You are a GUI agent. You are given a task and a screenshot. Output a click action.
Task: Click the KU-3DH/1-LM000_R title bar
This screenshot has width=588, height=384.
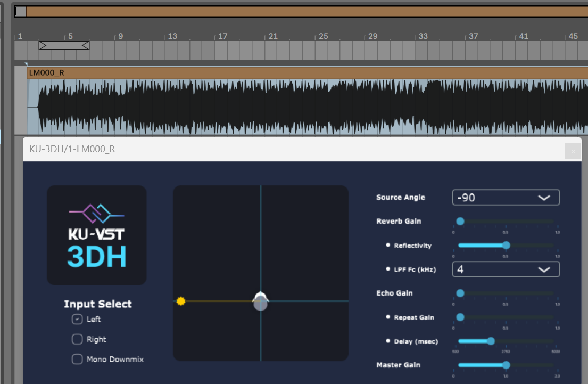(266, 150)
